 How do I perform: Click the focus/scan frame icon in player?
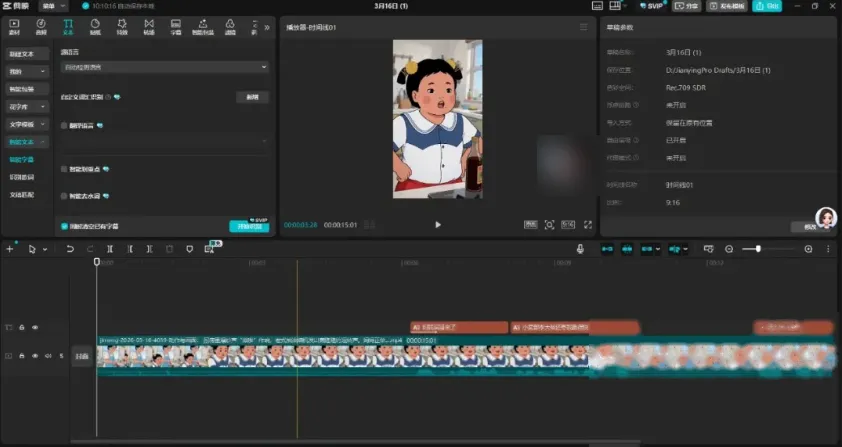pyautogui.click(x=549, y=225)
